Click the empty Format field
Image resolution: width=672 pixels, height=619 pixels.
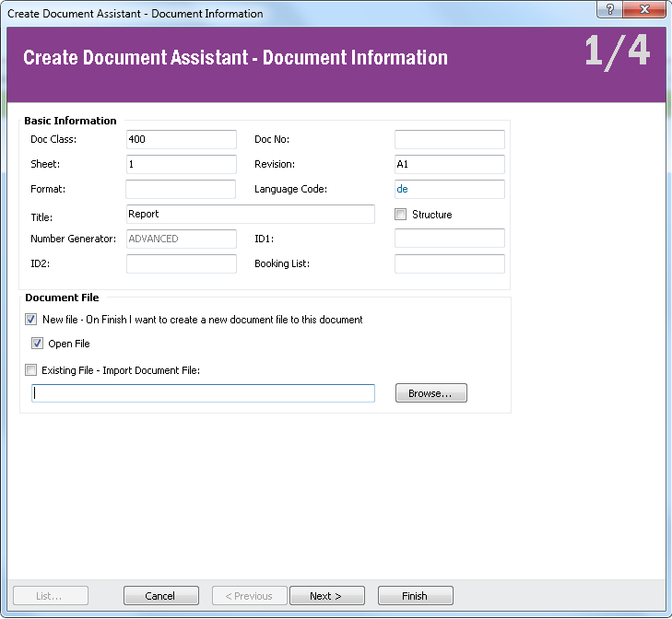181,189
